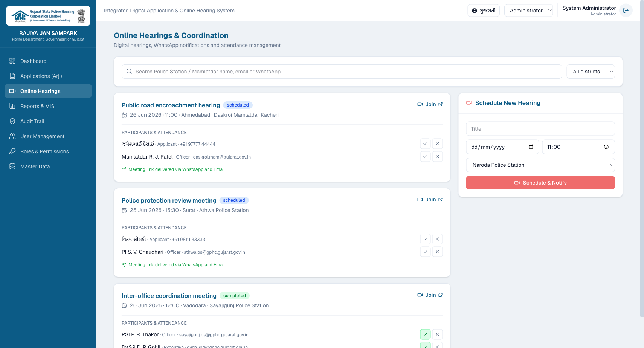
Task: Click the scheduled badge on Public road encroachment hearing
Action: (238, 105)
